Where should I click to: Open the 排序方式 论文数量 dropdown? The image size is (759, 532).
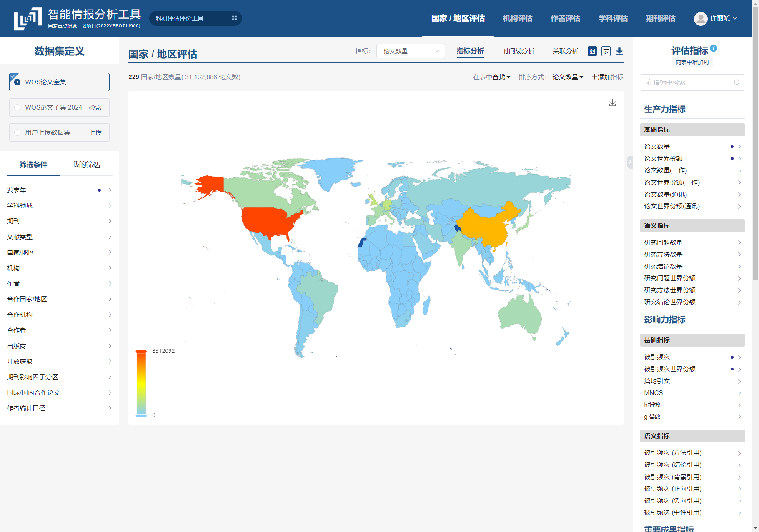pyautogui.click(x=568, y=77)
